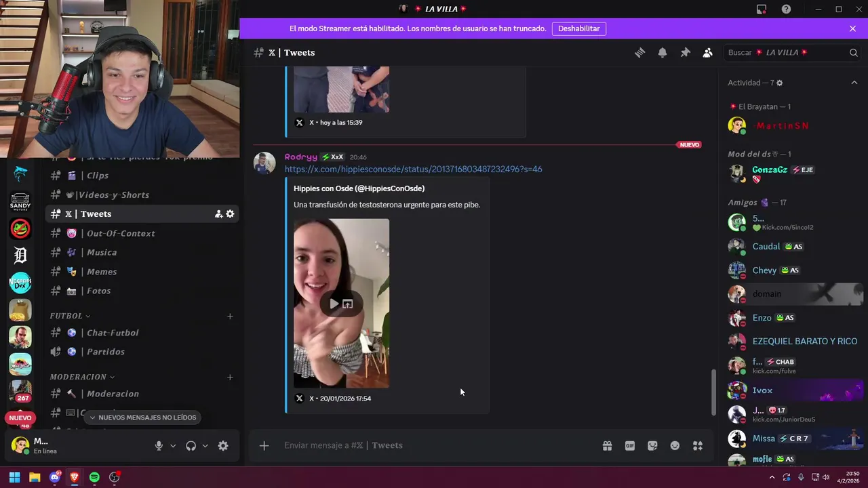Click the Deshabilitar button

pos(579,28)
